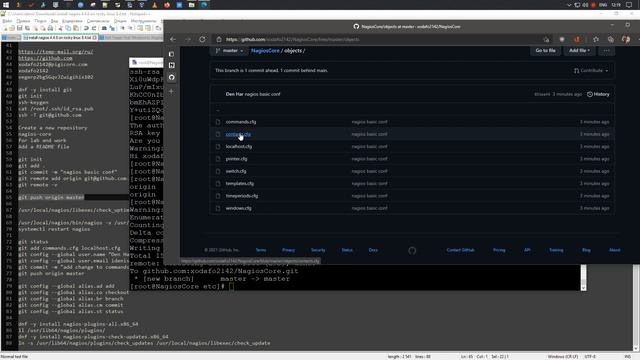Open GitHub API footer link

(x=527, y=250)
